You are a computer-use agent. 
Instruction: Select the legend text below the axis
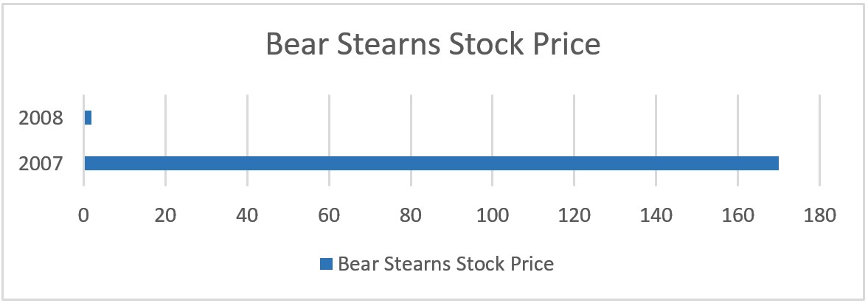click(445, 264)
